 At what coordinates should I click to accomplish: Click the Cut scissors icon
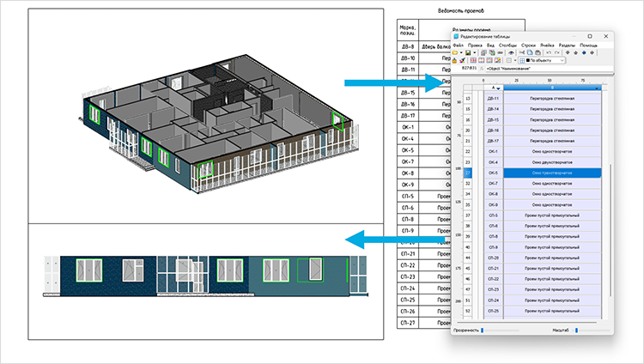pos(524,52)
